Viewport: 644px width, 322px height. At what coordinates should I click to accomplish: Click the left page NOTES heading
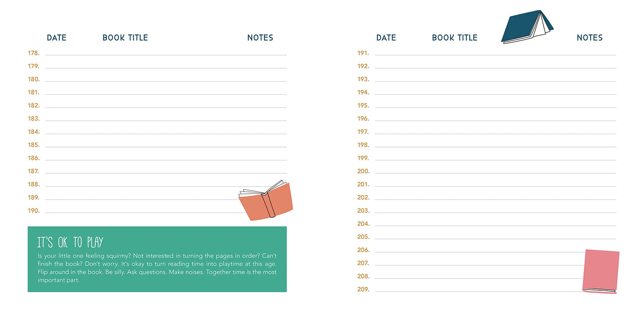pos(260,38)
